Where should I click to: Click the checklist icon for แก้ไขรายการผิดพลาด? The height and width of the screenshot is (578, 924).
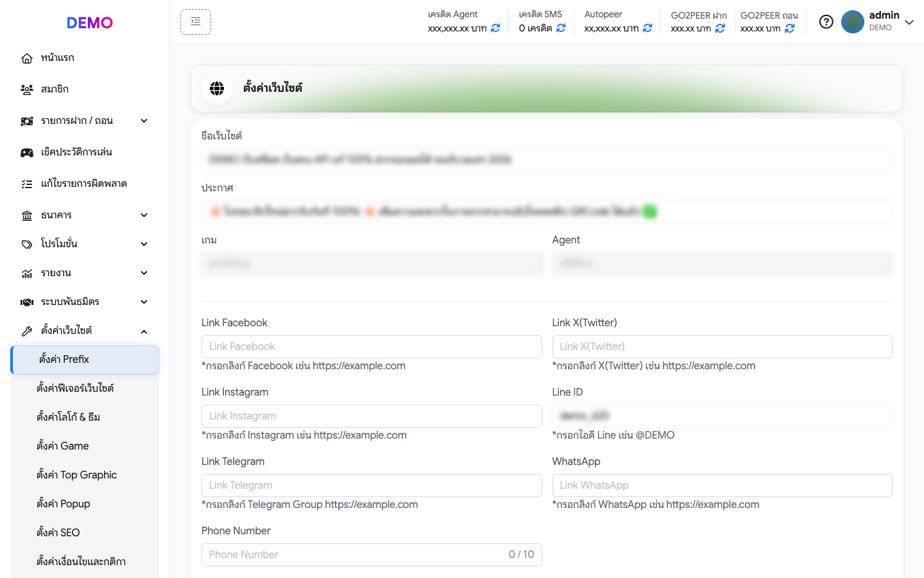27,184
